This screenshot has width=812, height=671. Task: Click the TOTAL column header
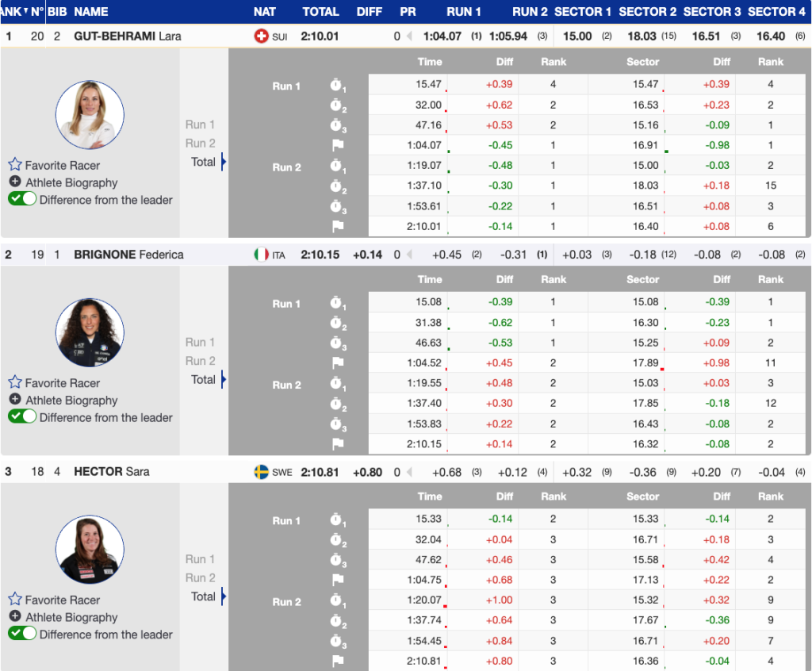coord(320,12)
